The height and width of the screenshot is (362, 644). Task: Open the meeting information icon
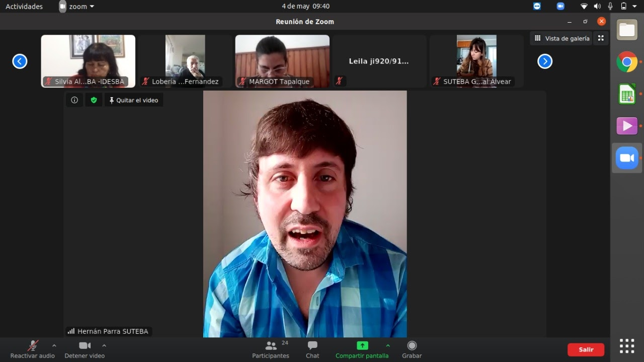coord(74,100)
